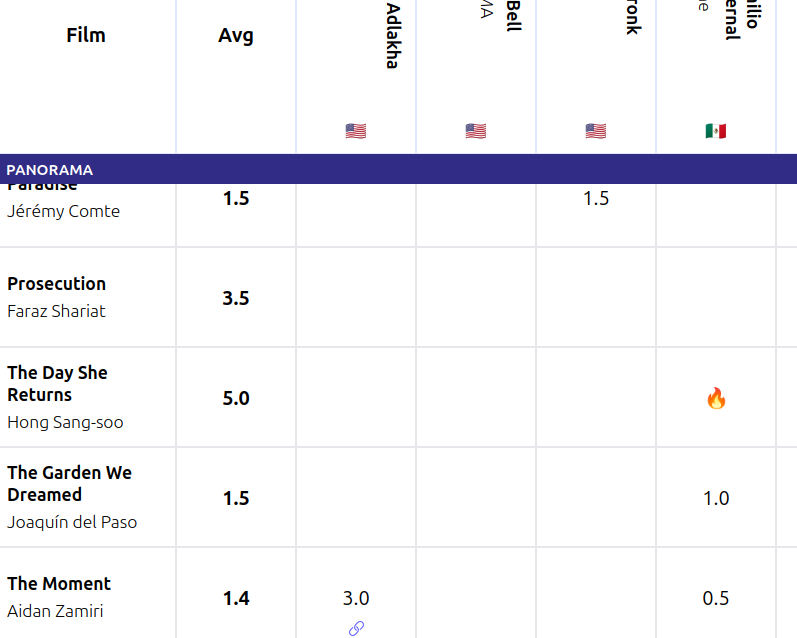Click director name Jérémy Comte
The height and width of the screenshot is (638, 797).
(x=63, y=211)
